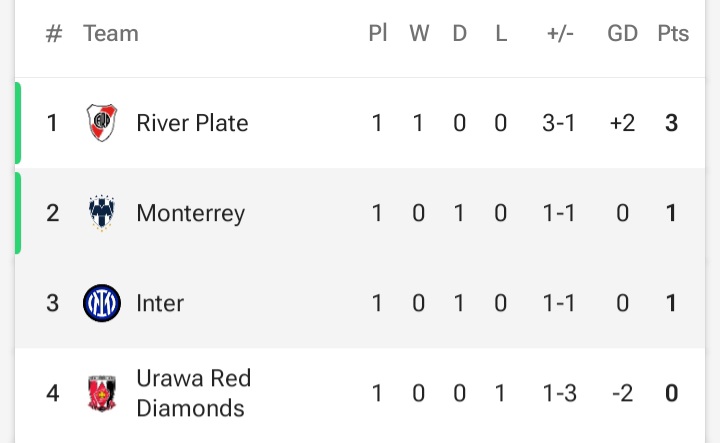This screenshot has width=720, height=443.
Task: Select River Plate's +2 goal difference
Action: tap(622, 123)
